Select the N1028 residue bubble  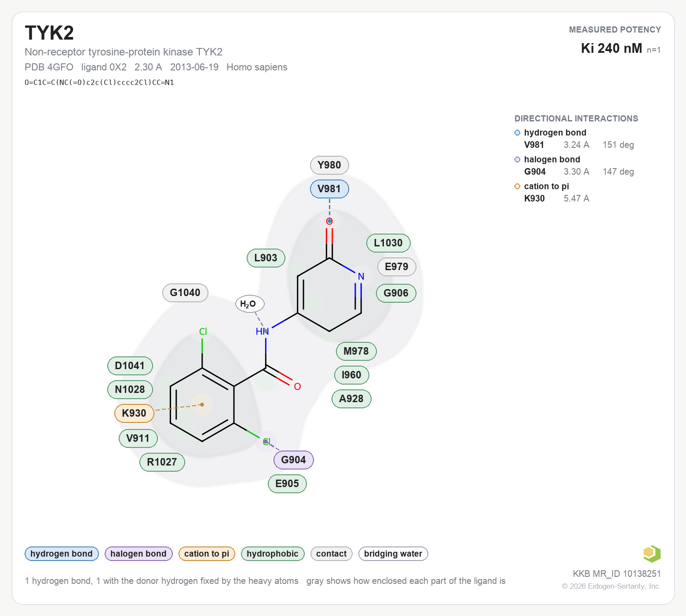point(130,389)
